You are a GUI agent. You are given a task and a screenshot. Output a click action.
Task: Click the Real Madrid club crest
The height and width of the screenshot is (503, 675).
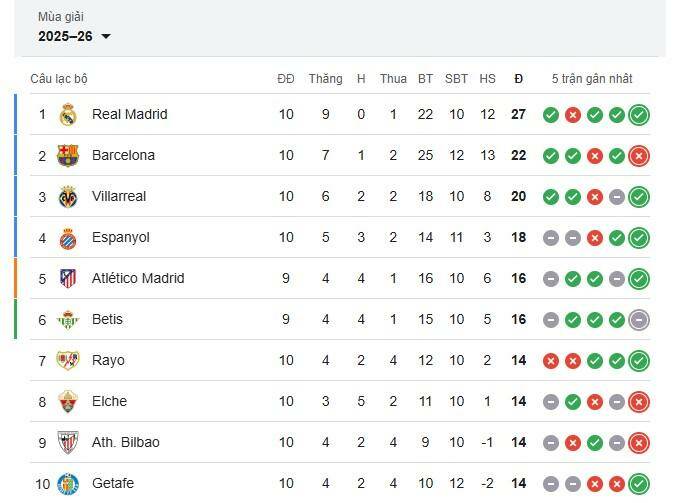pyautogui.click(x=68, y=115)
